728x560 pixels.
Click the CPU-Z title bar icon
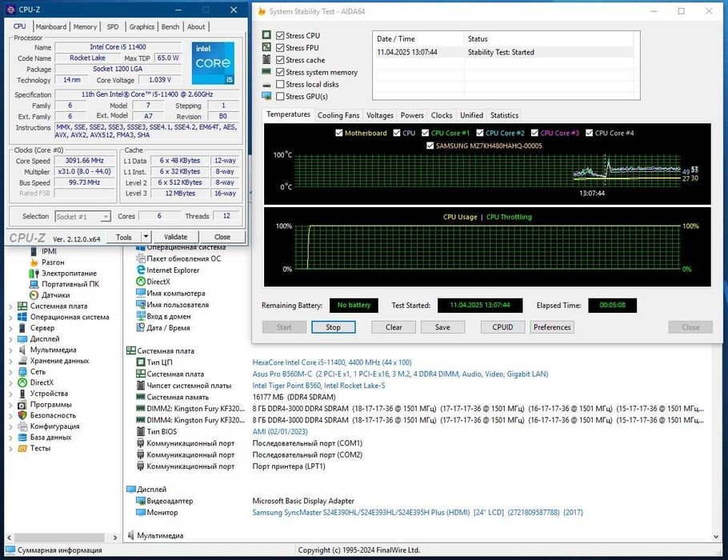(x=11, y=10)
